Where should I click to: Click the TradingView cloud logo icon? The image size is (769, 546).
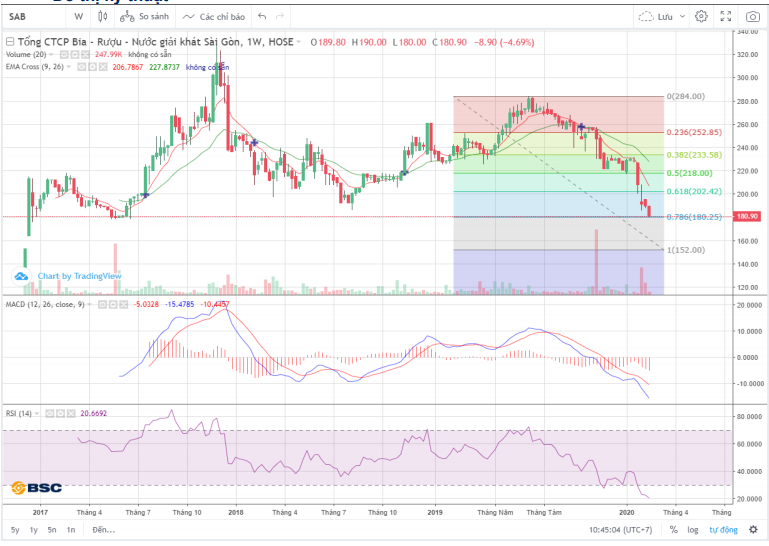coord(21,277)
